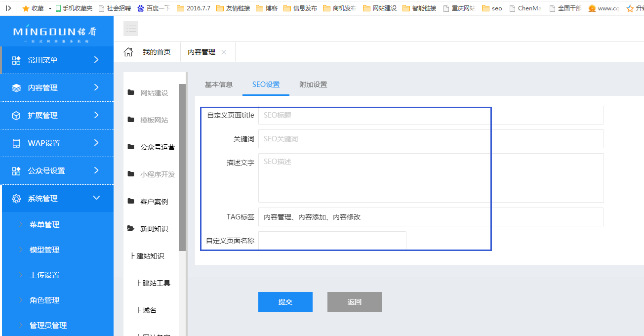Image resolution: width=644 pixels, height=336 pixels.
Task: Open 角色管理 in the sidebar
Action: (44, 300)
